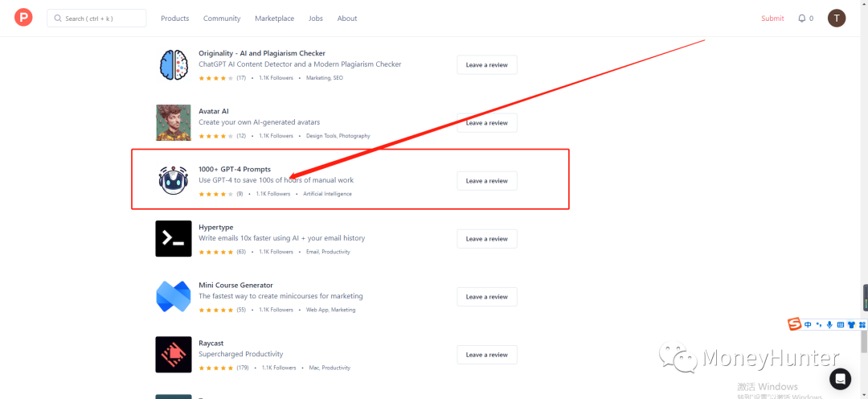Click the Hypertype terminal logo
Image resolution: width=868 pixels, height=399 pixels.
click(174, 238)
